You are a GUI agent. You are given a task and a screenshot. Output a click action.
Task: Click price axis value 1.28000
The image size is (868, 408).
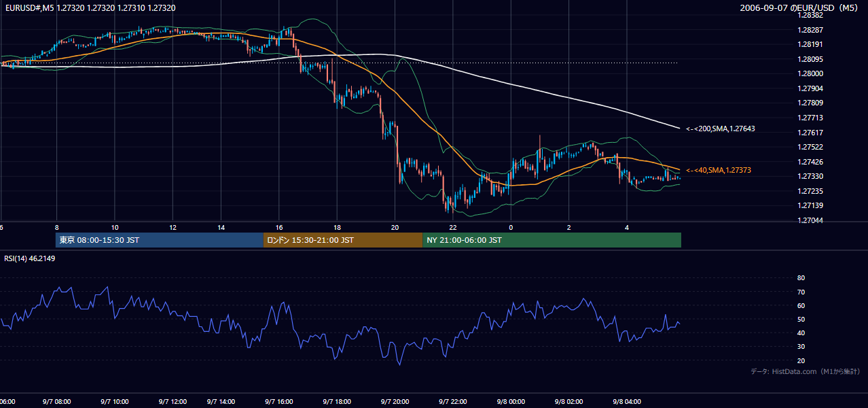click(x=810, y=73)
